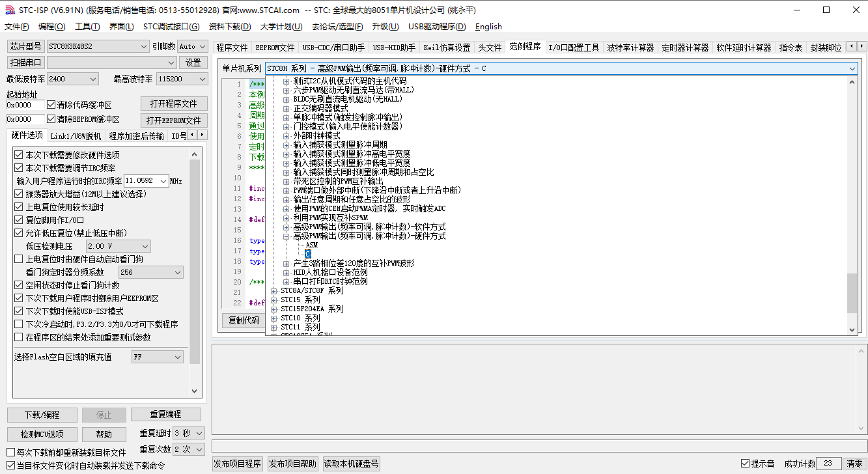Open the 芯片型号 STC8H3K48S2 dropdown

(x=98, y=46)
